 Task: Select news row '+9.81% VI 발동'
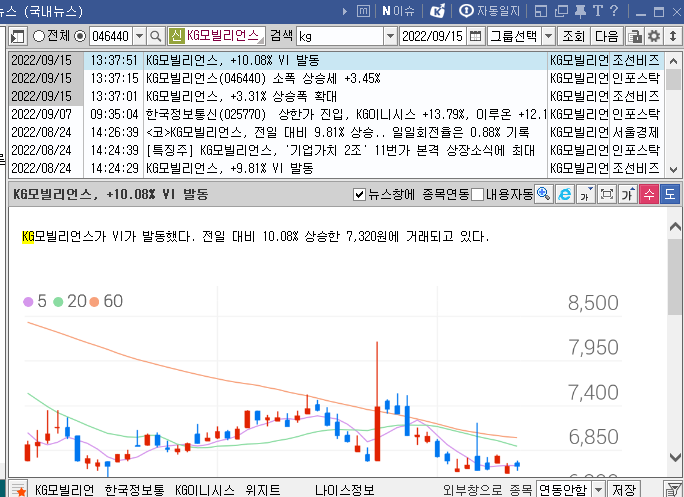click(x=336, y=168)
